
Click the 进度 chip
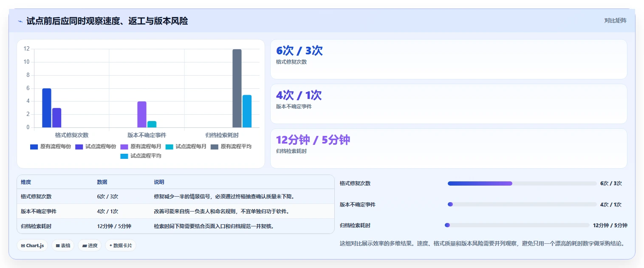[x=90, y=245]
